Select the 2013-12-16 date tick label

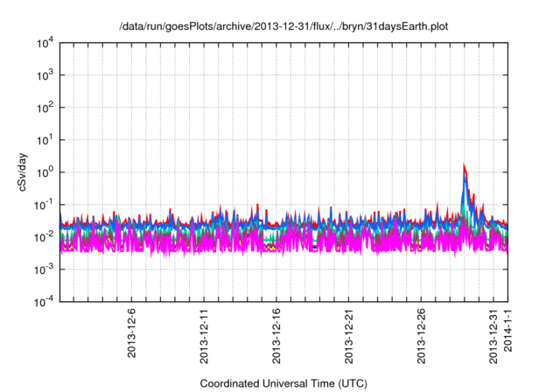coord(276,332)
